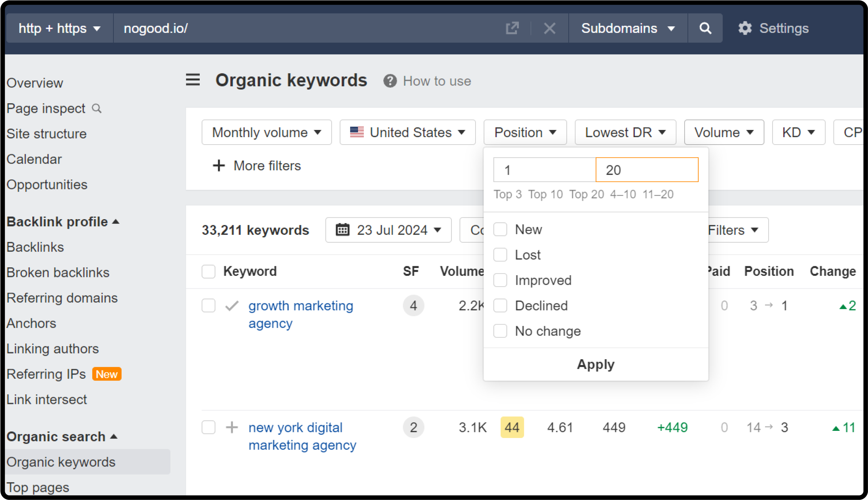This screenshot has width=868, height=500.
Task: Click growth marketing agency keyword link
Action: pyautogui.click(x=300, y=314)
